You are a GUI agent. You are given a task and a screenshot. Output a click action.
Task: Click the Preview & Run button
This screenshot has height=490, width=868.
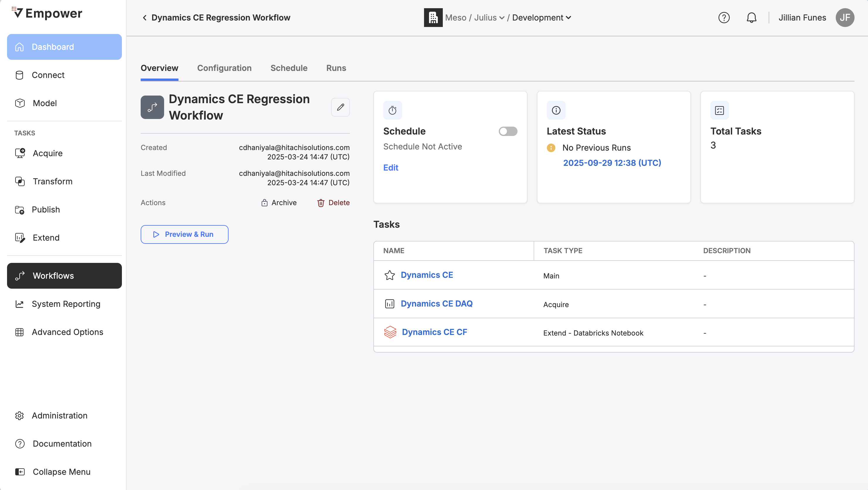coord(184,234)
